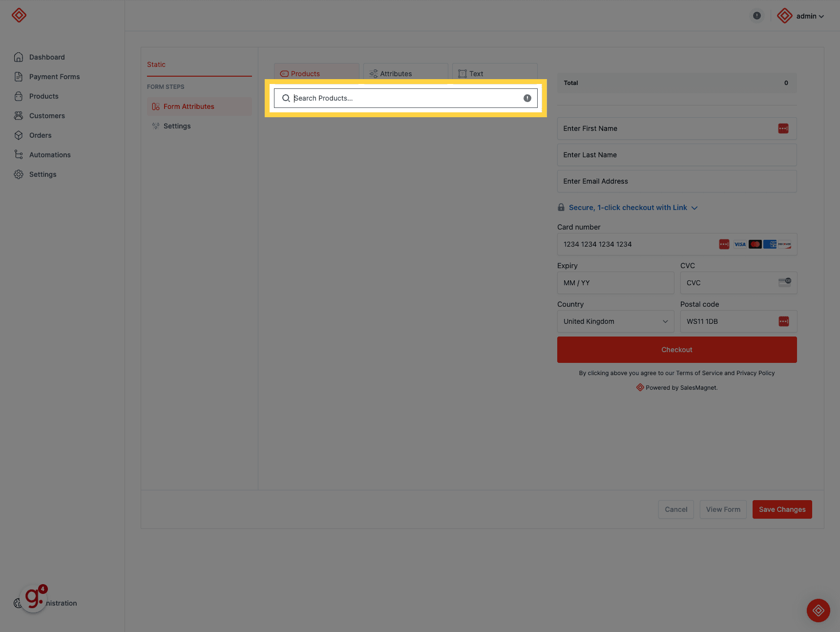Screen dimensions: 840x632
Task: Click the Automations flow icon
Action: 19,155
